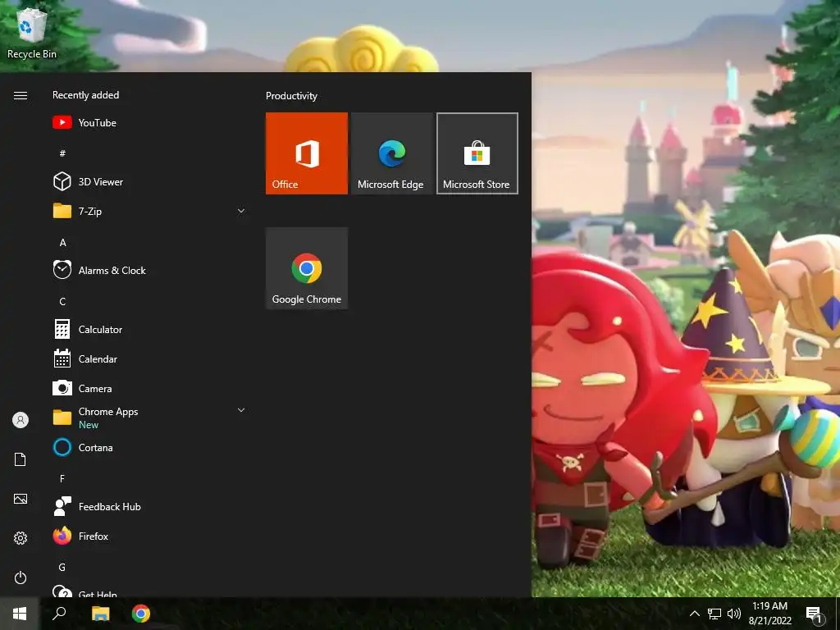Image resolution: width=840 pixels, height=630 pixels.
Task: Click the Recently added heading
Action: click(85, 95)
